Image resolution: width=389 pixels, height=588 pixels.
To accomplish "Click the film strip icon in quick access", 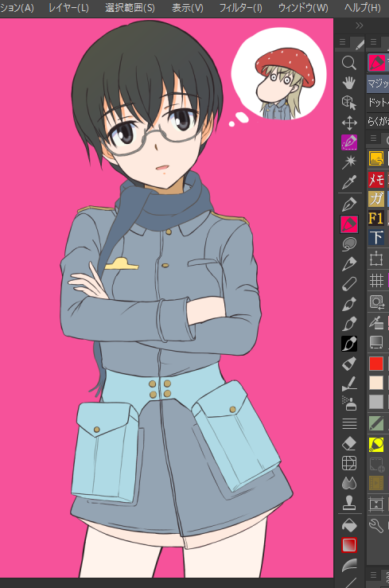I will point(376,484).
